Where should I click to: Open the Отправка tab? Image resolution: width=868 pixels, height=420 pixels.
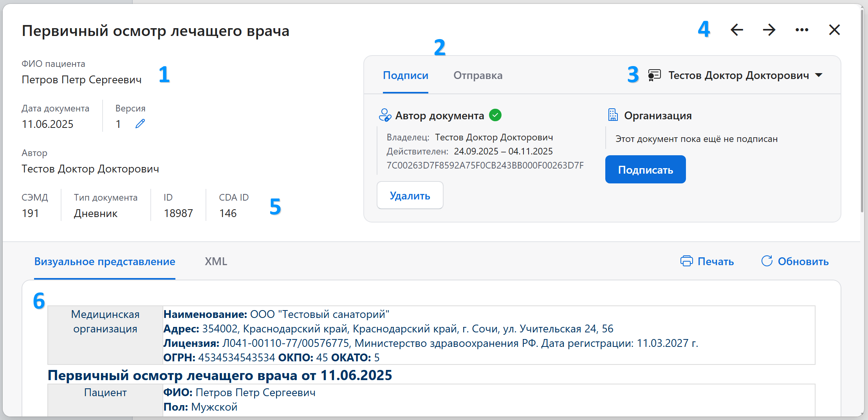478,75
